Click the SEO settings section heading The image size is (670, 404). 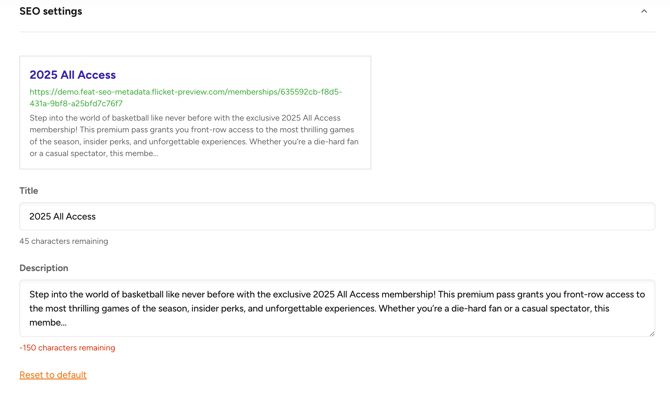coord(50,11)
